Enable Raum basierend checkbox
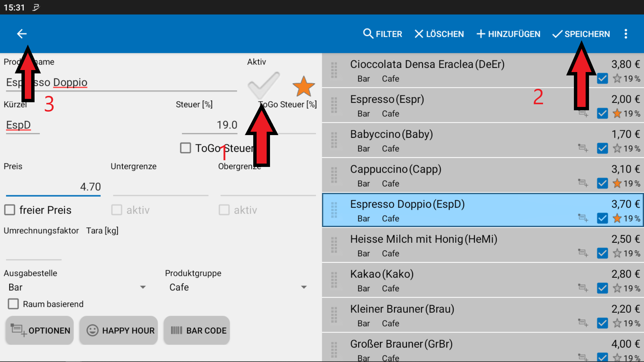The image size is (644, 362). [x=13, y=304]
